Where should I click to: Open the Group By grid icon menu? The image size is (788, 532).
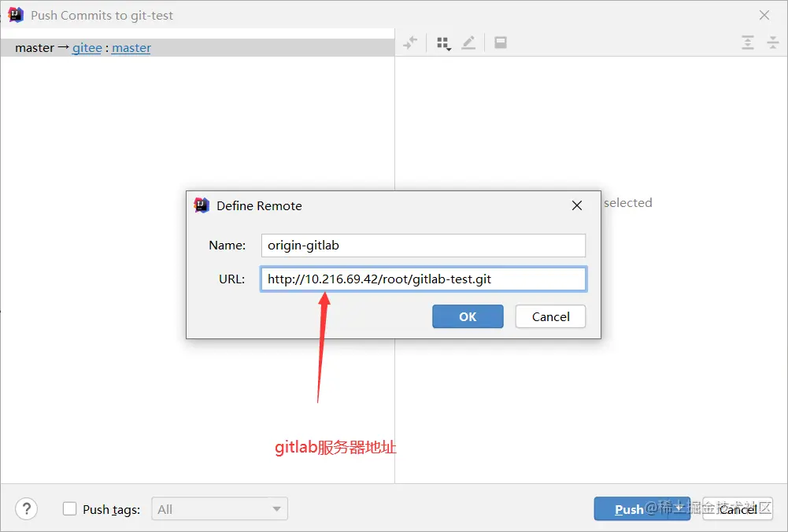pos(443,43)
